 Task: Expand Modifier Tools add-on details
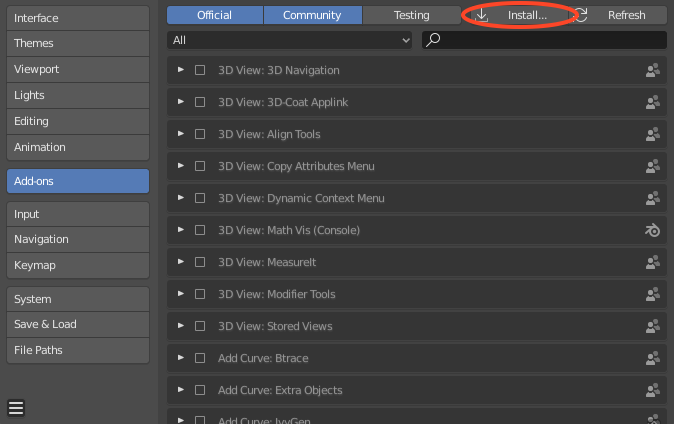181,294
